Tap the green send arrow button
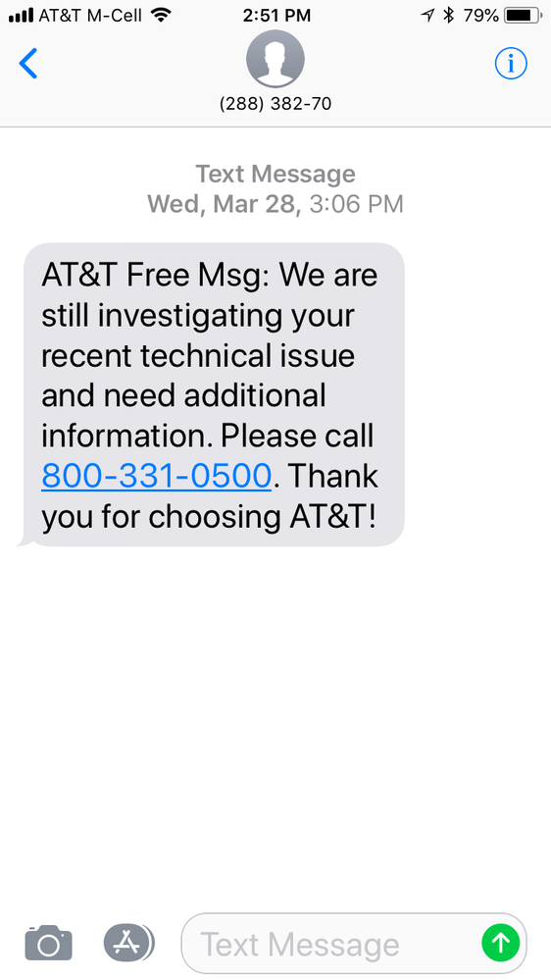 [x=501, y=943]
